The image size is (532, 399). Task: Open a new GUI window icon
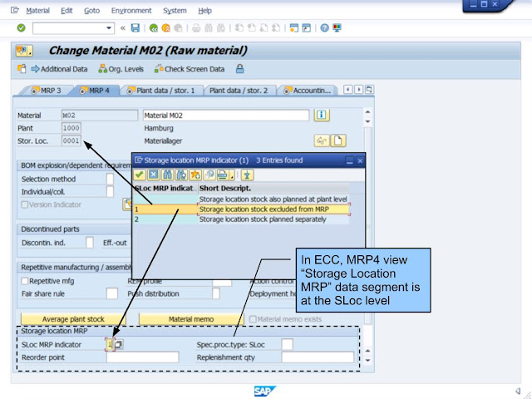tap(293, 28)
